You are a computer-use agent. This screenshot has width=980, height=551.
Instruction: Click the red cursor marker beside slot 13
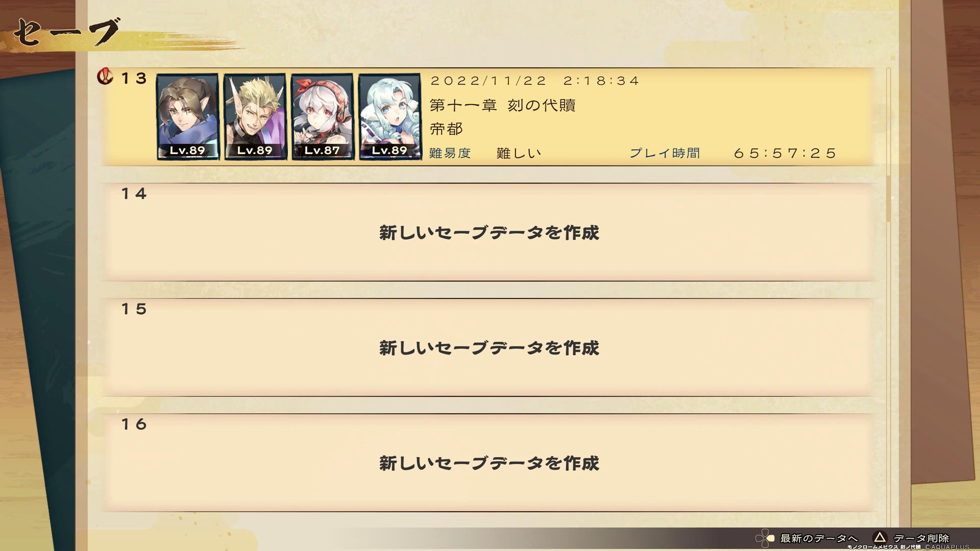point(105,77)
